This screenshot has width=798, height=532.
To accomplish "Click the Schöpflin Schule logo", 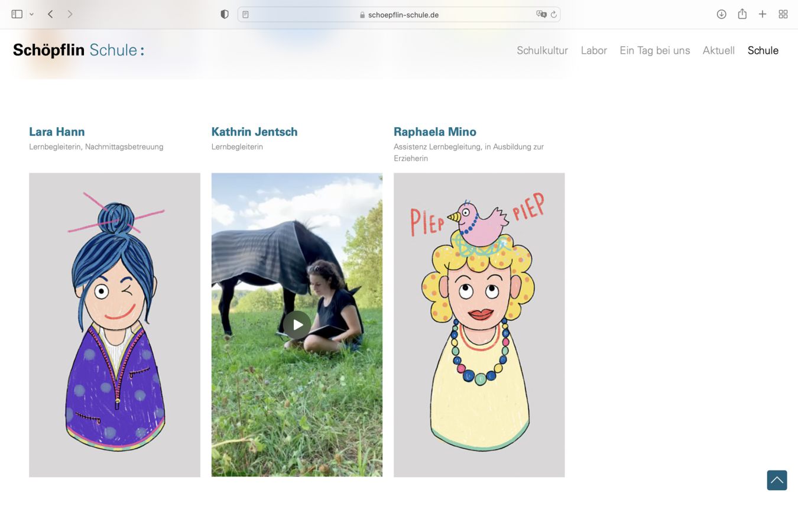I will 79,50.
